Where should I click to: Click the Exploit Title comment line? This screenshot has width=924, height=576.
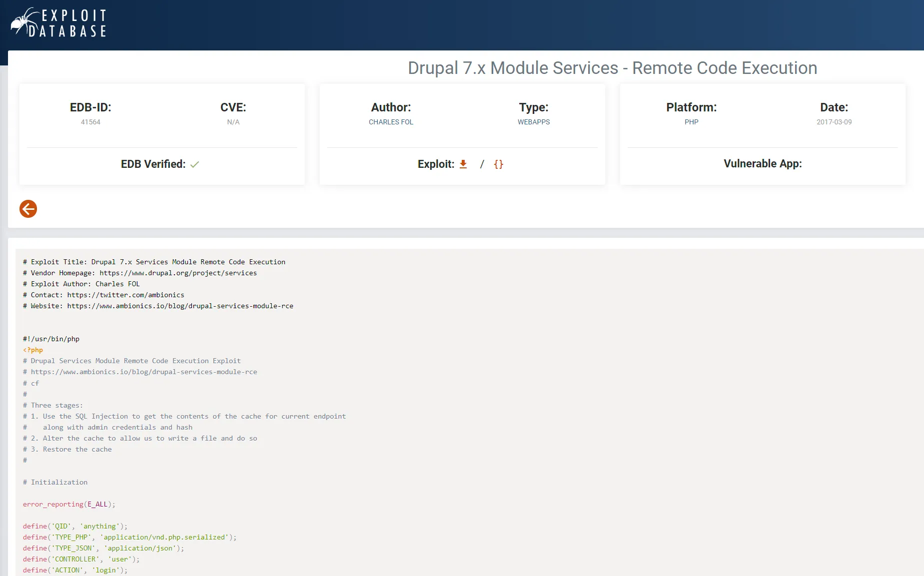154,262
